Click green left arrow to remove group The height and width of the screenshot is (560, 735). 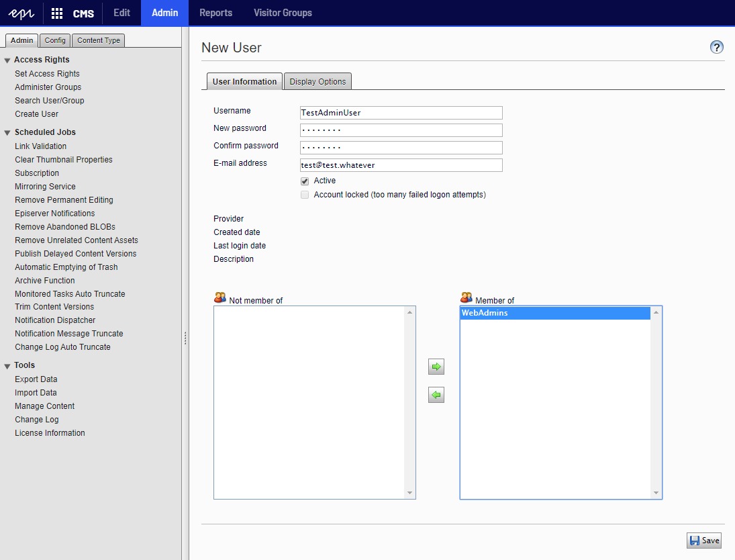tap(436, 395)
